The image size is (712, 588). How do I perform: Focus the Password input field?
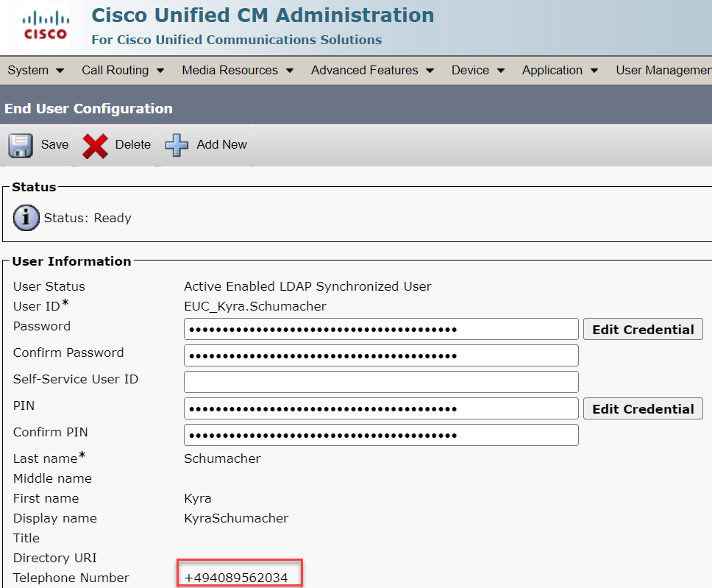click(381, 330)
